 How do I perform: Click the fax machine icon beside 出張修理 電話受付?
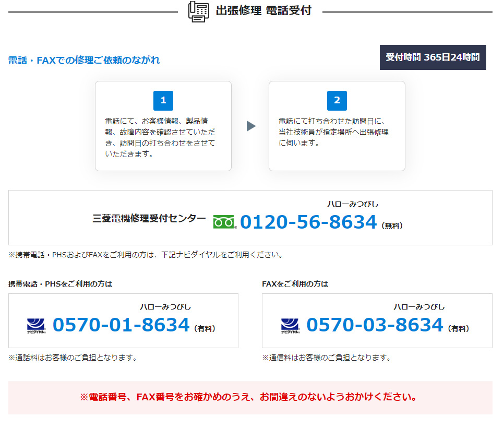click(198, 11)
